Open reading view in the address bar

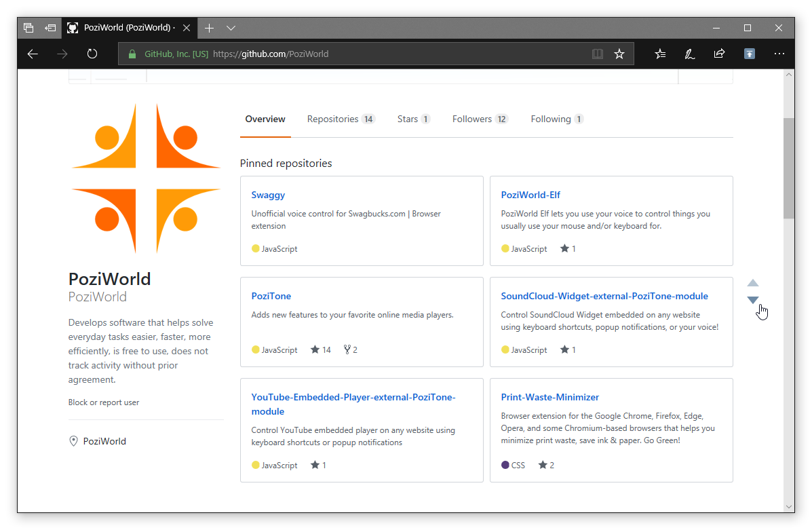597,54
